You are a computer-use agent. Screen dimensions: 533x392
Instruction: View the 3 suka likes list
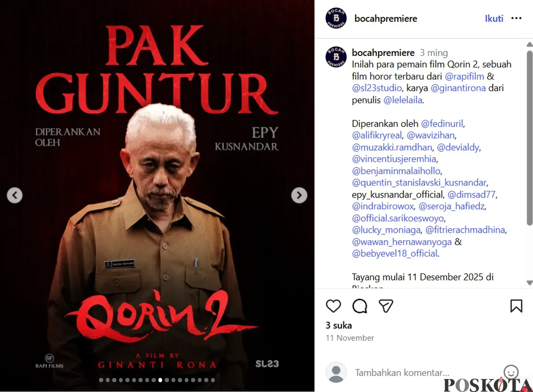339,325
